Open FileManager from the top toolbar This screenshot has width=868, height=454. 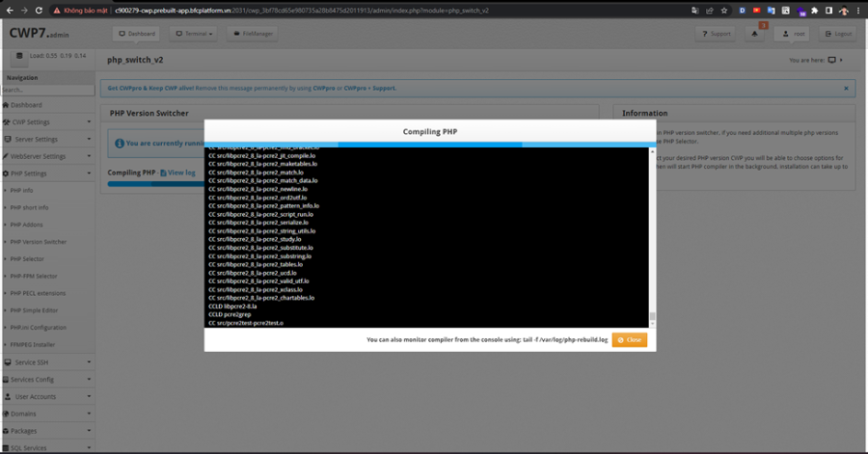(253, 34)
